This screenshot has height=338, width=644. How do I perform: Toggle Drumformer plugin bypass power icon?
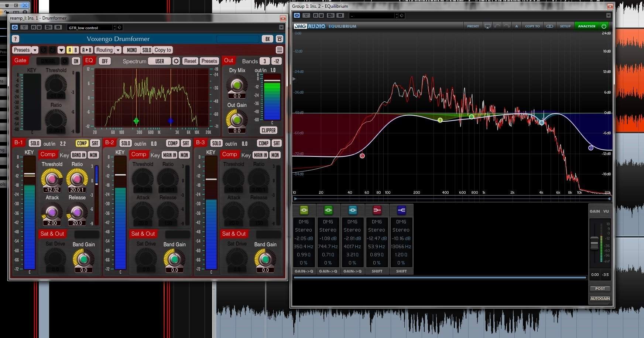(x=14, y=27)
